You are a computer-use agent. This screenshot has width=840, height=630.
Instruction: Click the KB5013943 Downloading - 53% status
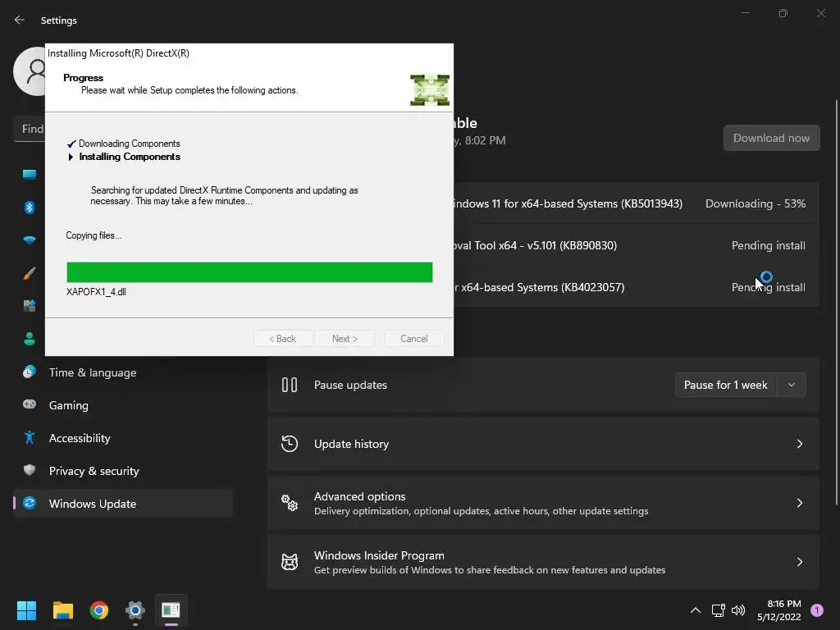(756, 203)
